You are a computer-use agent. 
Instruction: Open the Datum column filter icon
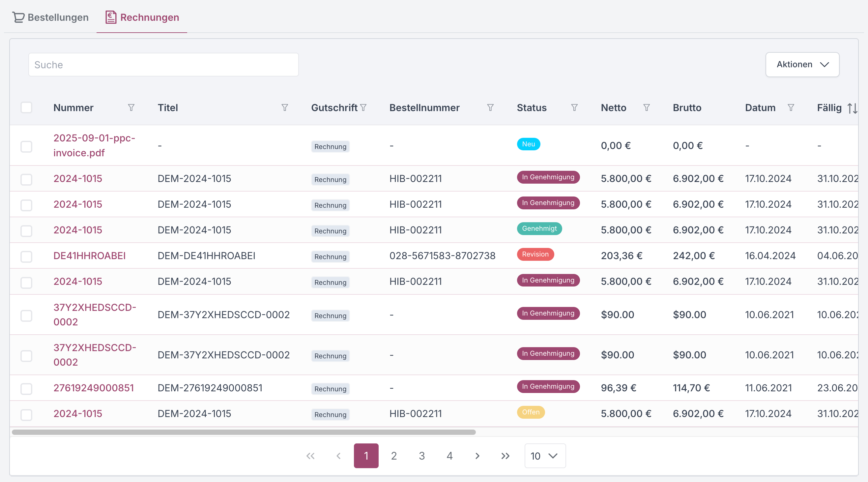pyautogui.click(x=791, y=107)
